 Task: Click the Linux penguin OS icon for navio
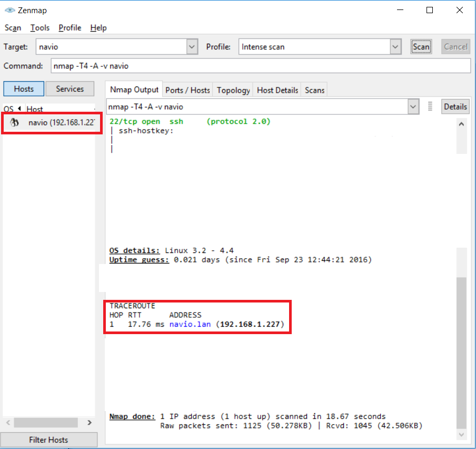(14, 122)
